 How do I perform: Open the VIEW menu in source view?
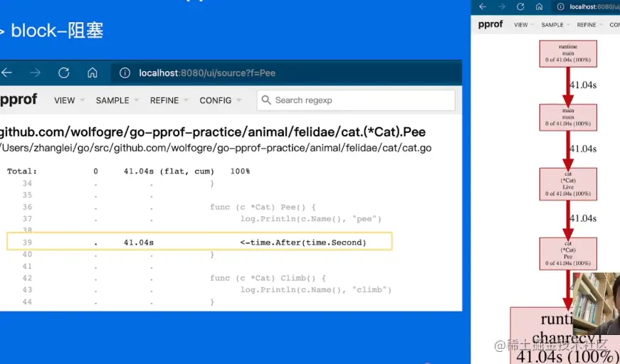pyautogui.click(x=69, y=100)
